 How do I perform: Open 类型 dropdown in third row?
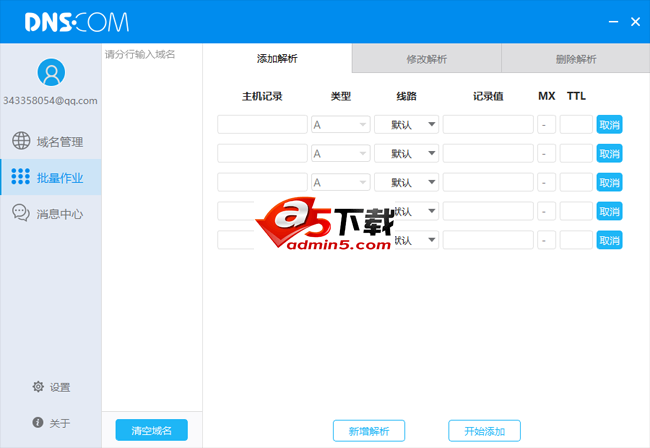tap(341, 182)
